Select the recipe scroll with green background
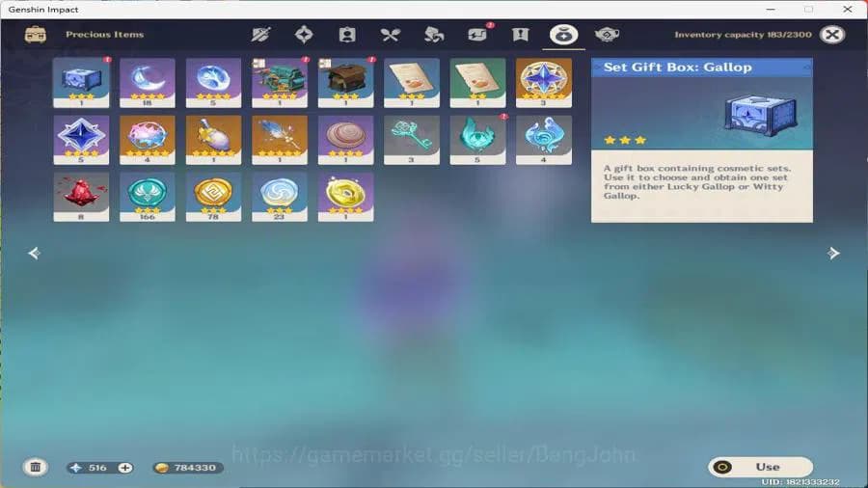This screenshot has height=488, width=868. tap(477, 82)
